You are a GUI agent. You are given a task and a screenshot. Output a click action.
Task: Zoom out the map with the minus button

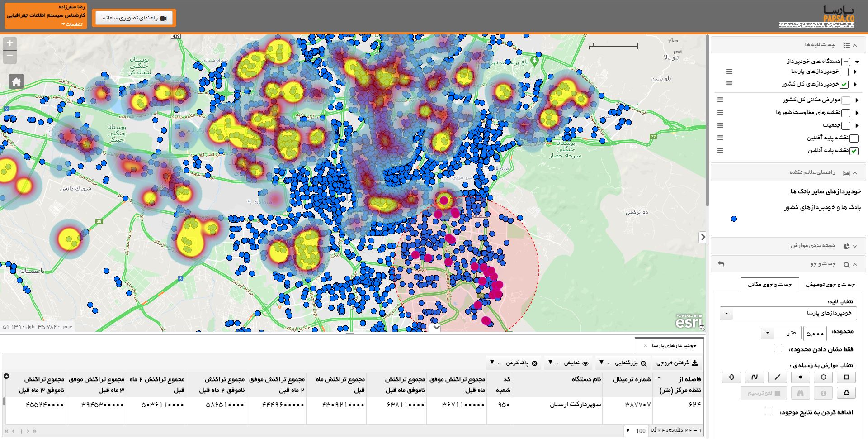tap(10, 57)
